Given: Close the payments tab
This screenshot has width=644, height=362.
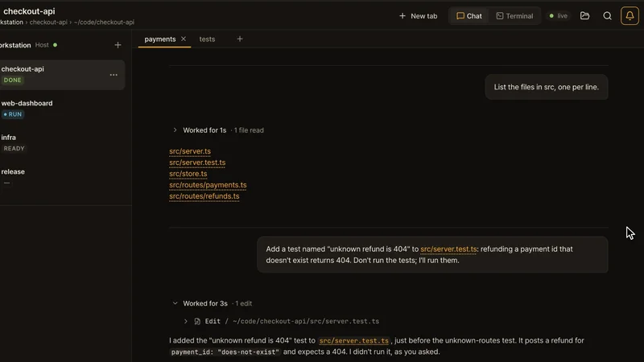Looking at the screenshot, I should coord(184,39).
